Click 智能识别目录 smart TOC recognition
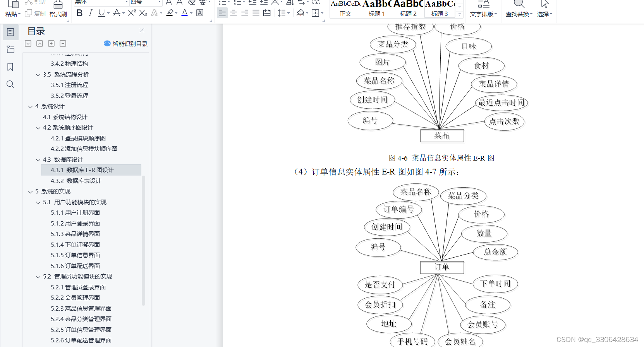 pos(126,44)
